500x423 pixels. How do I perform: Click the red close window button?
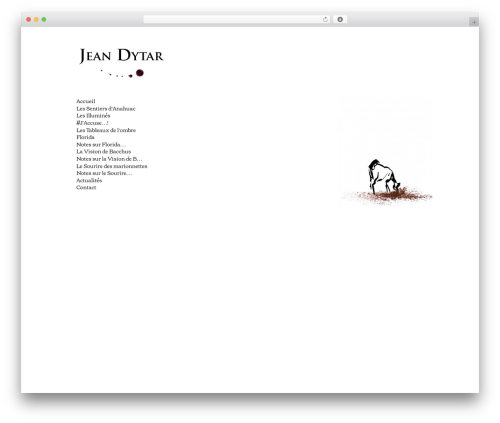click(29, 20)
